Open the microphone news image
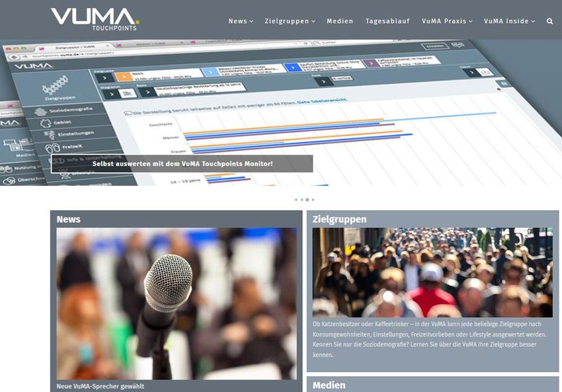Screen dimensions: 562x392 (177, 303)
